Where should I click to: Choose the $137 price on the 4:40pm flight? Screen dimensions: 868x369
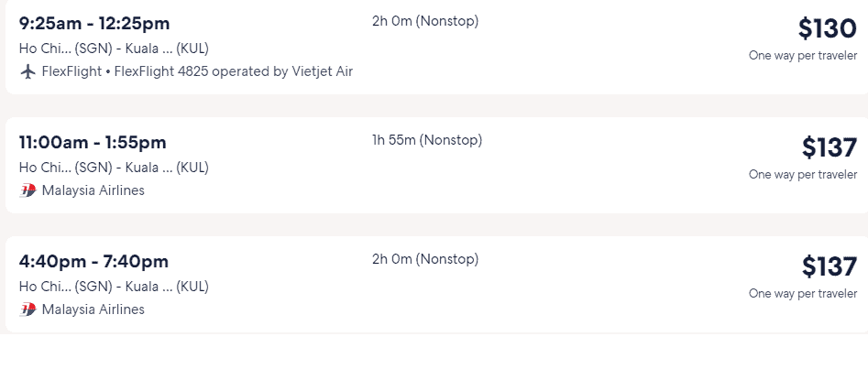(830, 266)
